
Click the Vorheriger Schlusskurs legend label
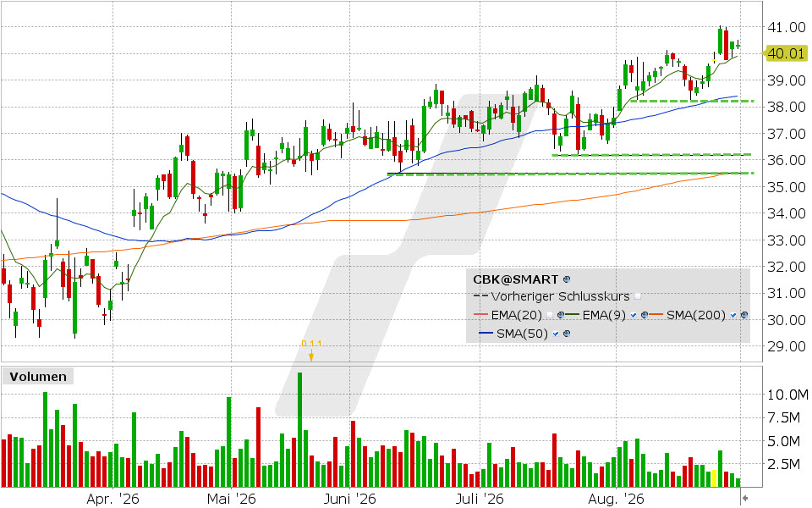coord(560,296)
